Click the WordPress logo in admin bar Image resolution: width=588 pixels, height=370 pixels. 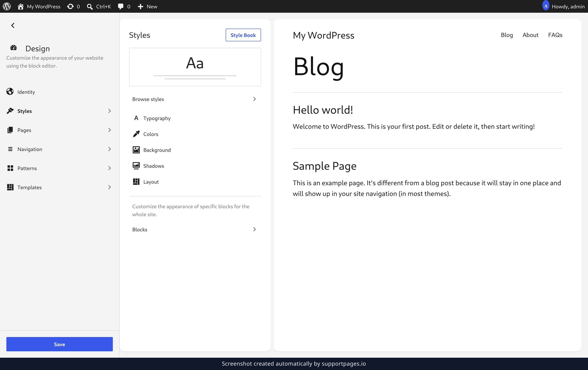pos(7,6)
